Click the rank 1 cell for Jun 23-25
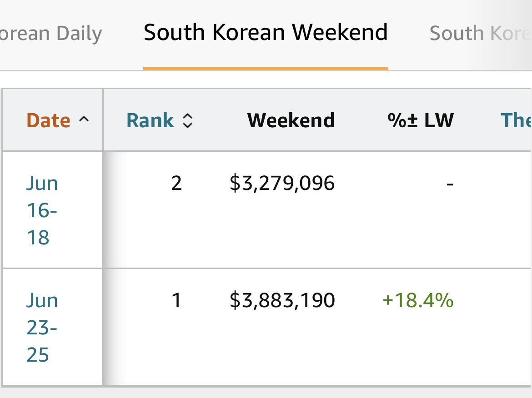Screen dimensions: 532x398 [x=176, y=301]
